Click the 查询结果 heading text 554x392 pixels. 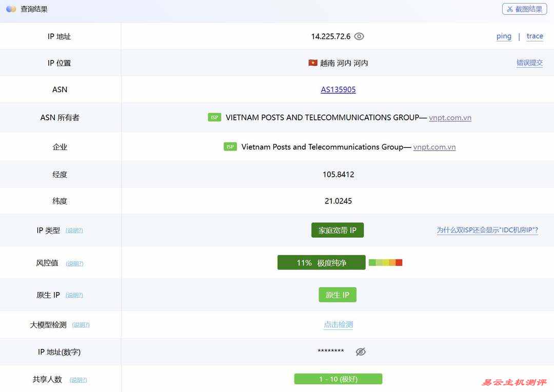[34, 9]
